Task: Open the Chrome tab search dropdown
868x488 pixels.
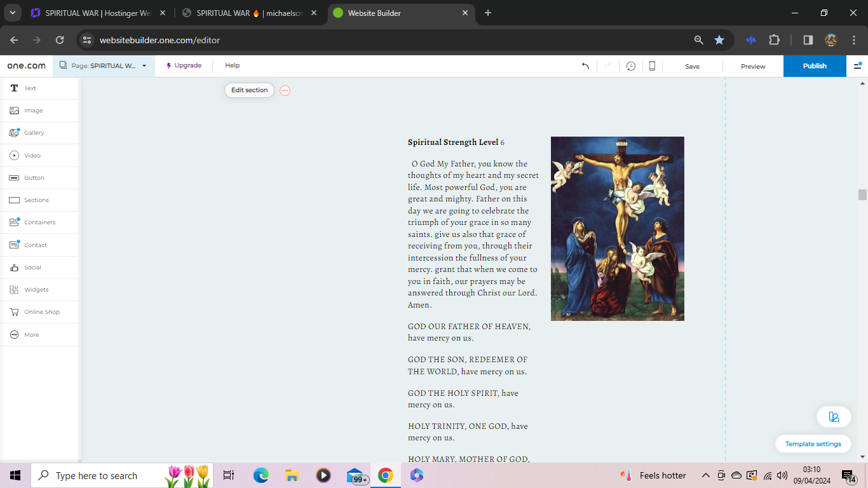Action: pos(12,13)
